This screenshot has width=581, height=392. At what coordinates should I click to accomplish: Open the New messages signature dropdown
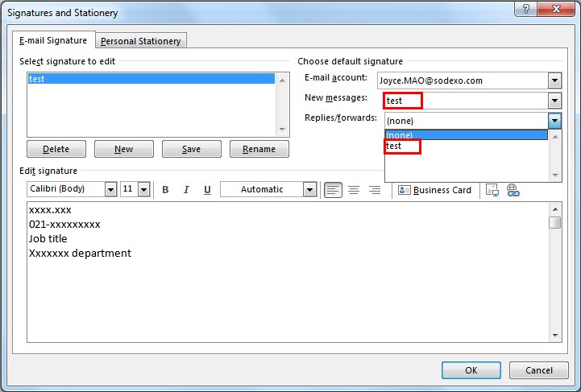(x=554, y=101)
